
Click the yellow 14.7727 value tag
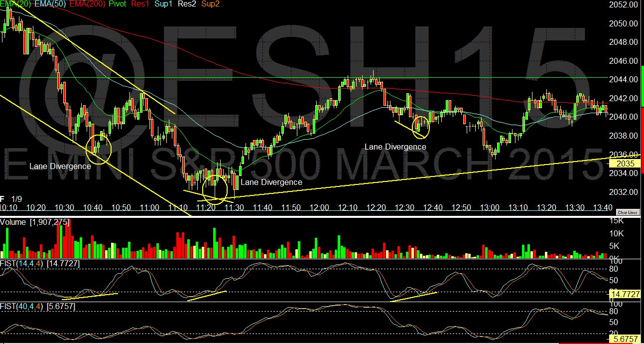click(625, 295)
